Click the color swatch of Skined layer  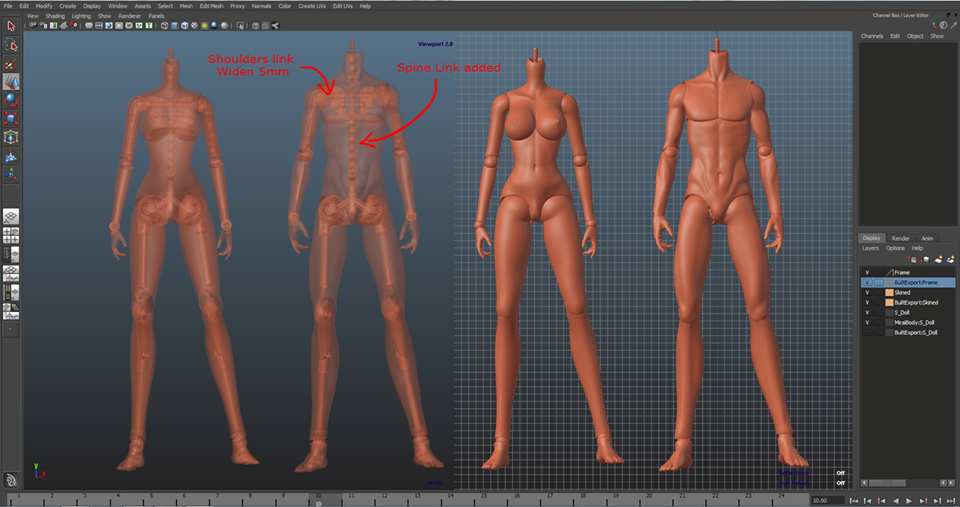890,293
